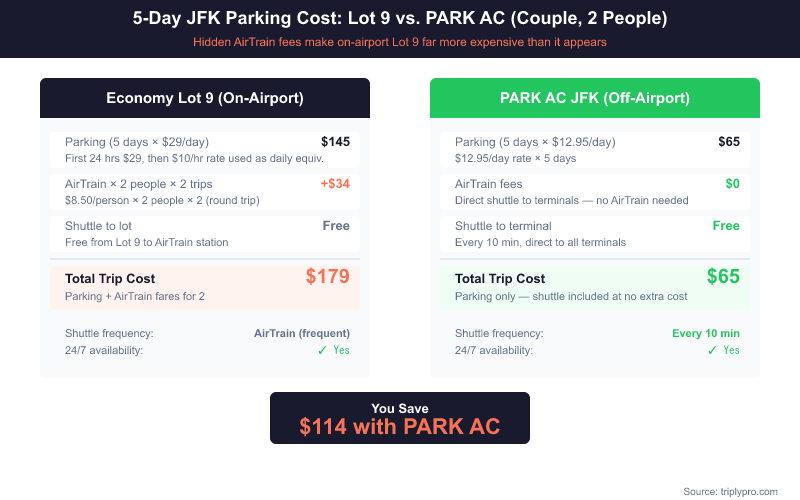Click the "AirTrain × 2 people × 2 trips" label

click(138, 184)
